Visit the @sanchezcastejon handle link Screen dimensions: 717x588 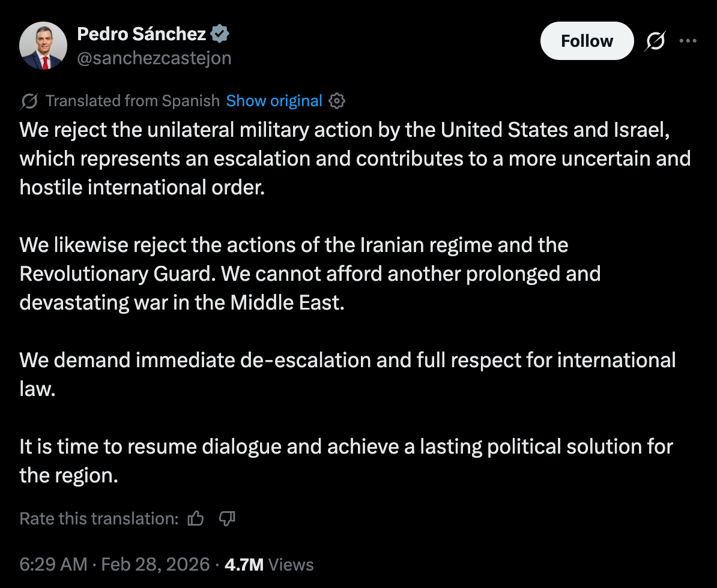pyautogui.click(x=154, y=58)
